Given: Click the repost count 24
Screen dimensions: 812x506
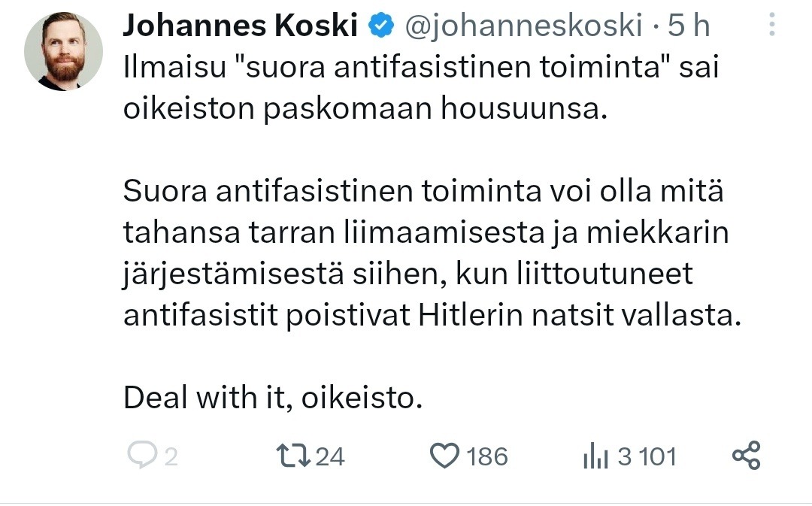Looking at the screenshot, I should point(330,456).
